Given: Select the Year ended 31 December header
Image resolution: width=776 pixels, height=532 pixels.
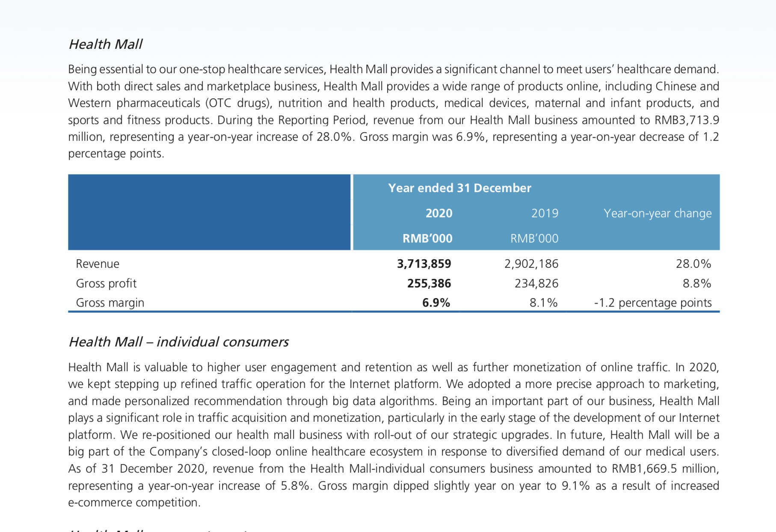Looking at the screenshot, I should tap(459, 188).
